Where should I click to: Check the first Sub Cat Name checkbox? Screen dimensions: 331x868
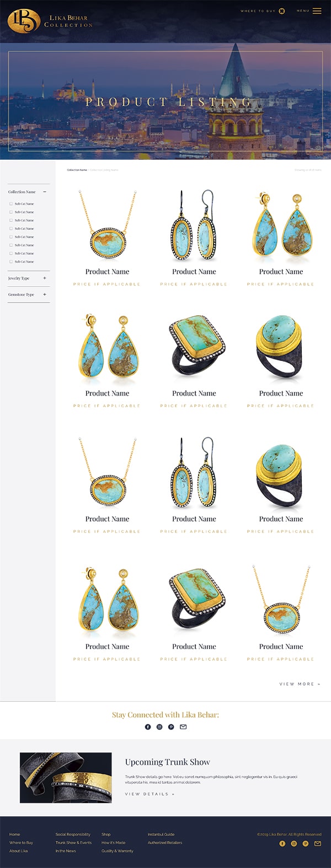(11, 204)
